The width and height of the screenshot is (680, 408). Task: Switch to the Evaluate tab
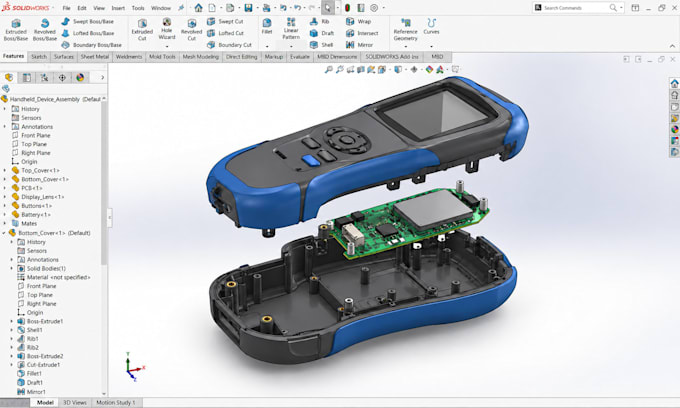coord(300,57)
